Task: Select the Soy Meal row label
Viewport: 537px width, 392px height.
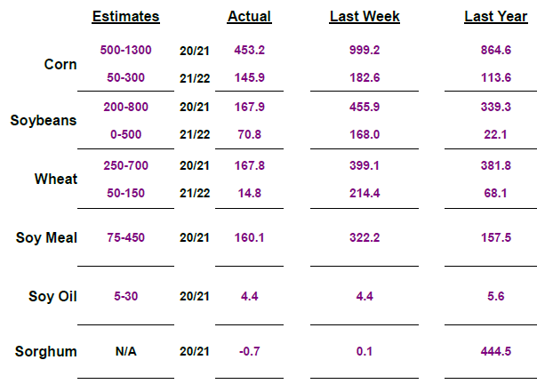Action: pos(46,237)
